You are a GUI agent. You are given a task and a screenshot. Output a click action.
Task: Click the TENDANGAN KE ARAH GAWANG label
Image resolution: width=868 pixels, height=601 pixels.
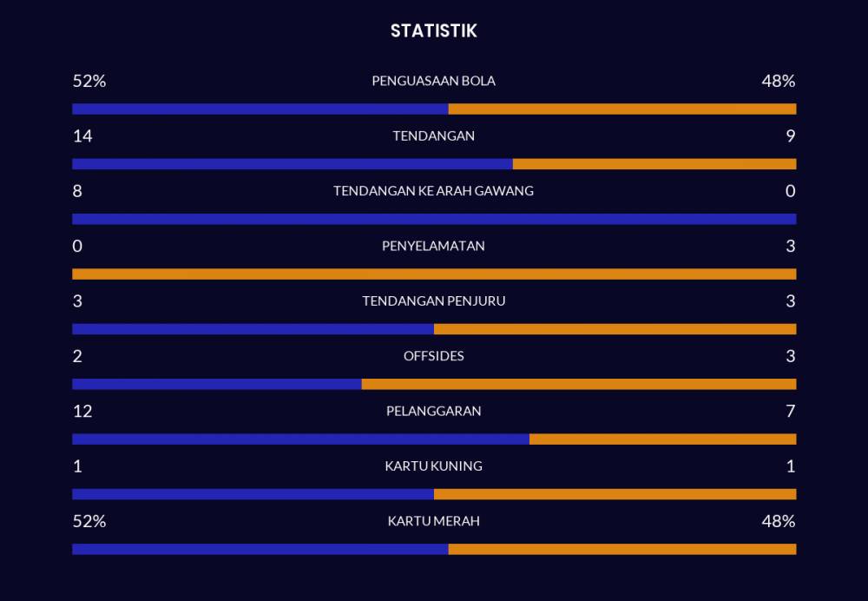pos(433,191)
